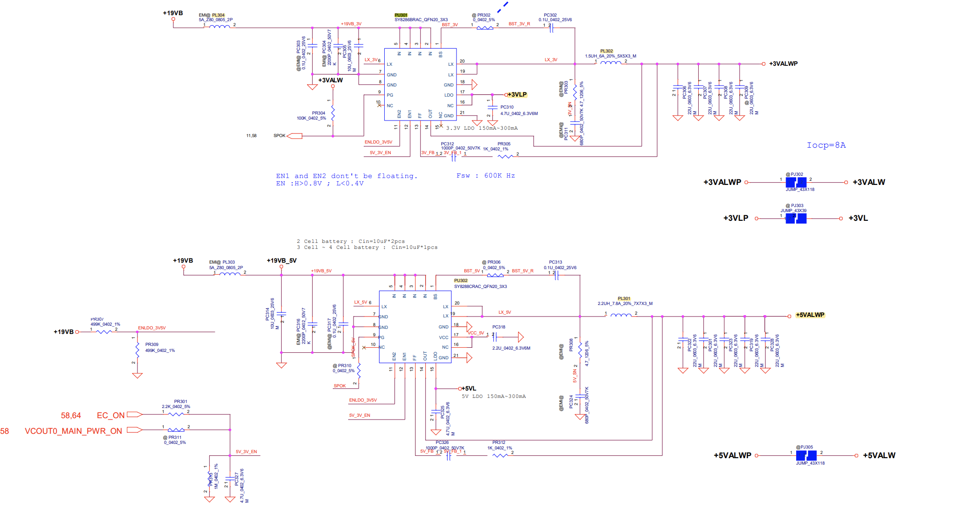
Task: Select the PJ305 jumper near +5VALW
Action: tap(806, 455)
